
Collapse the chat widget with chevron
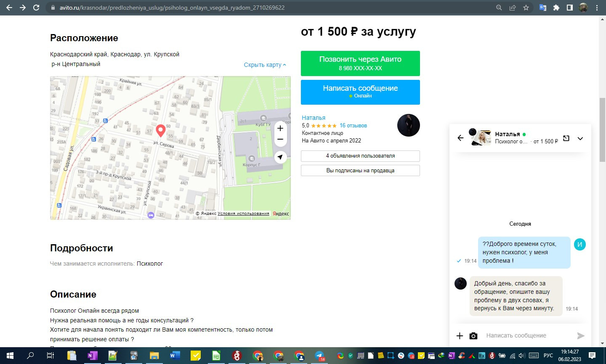[x=580, y=138]
